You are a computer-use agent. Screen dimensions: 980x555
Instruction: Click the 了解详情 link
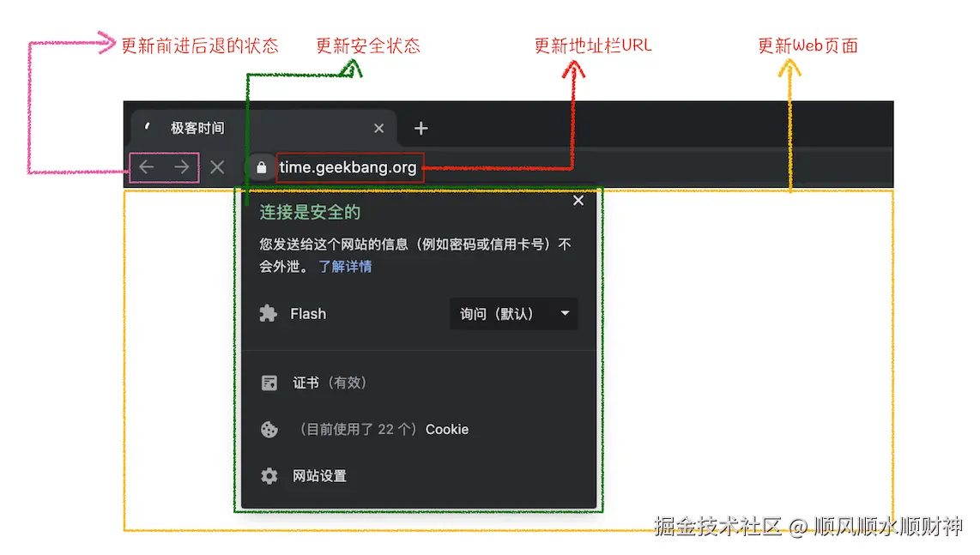click(347, 267)
